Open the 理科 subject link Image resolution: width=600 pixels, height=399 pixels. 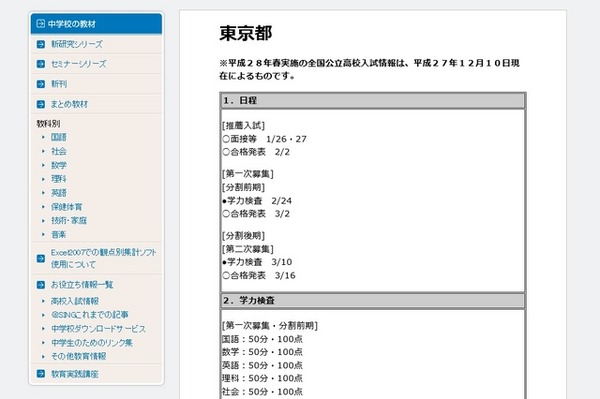coord(59,179)
